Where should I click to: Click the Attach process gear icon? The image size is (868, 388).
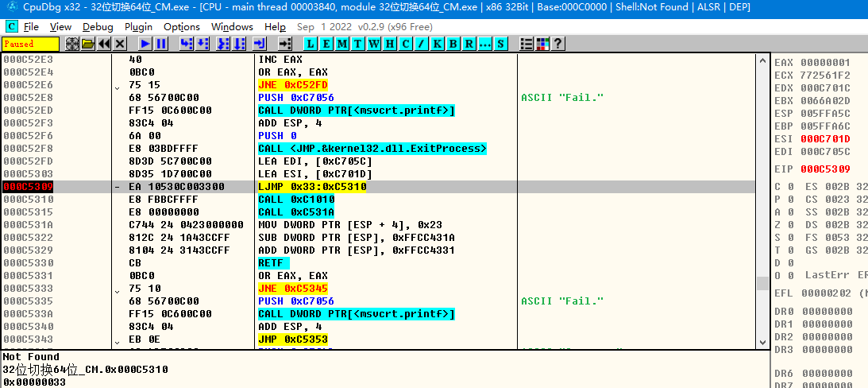coord(72,45)
